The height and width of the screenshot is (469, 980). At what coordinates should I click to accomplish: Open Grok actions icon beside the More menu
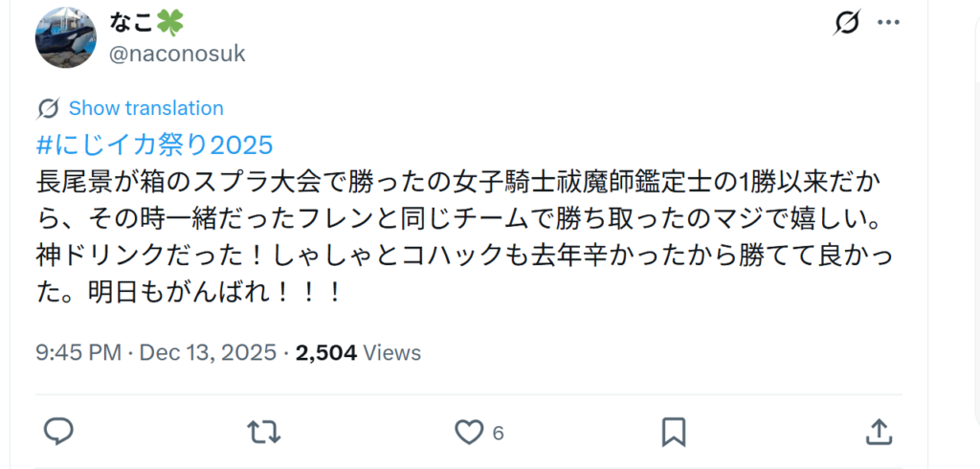(x=847, y=22)
